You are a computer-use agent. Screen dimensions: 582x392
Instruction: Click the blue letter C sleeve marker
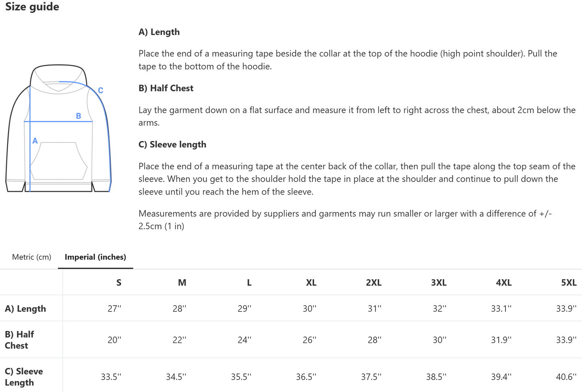coord(101,90)
